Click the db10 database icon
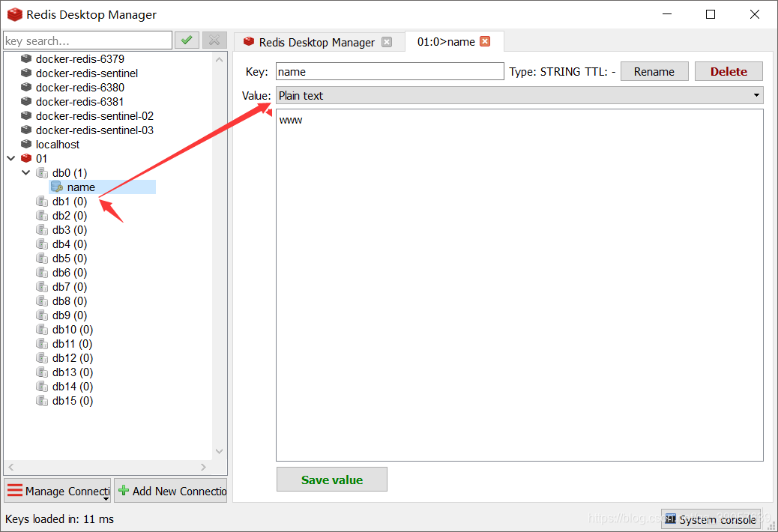The image size is (778, 532). click(x=42, y=330)
